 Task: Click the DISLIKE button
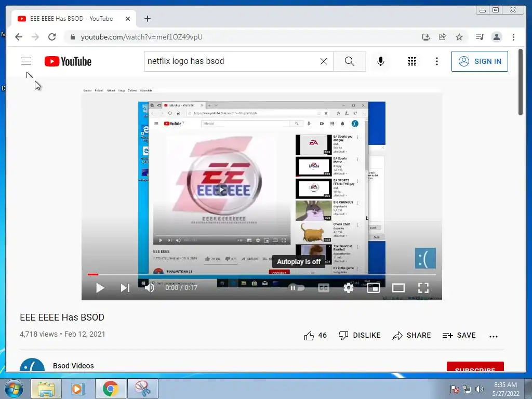click(x=360, y=335)
